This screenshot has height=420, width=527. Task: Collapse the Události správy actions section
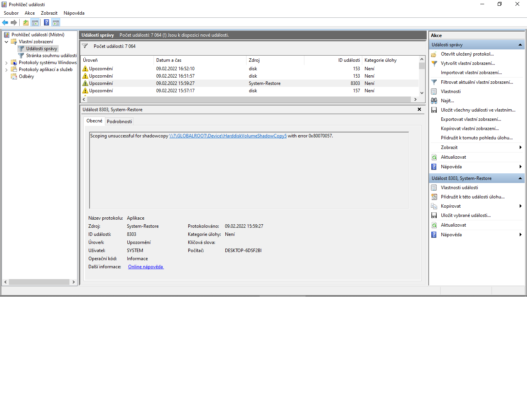pos(520,45)
